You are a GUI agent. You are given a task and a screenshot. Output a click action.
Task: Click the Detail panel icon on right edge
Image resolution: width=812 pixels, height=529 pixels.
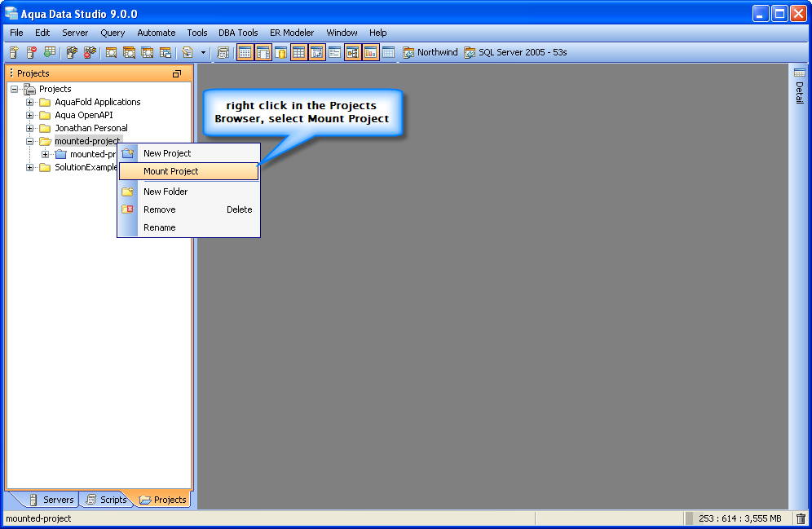point(800,73)
